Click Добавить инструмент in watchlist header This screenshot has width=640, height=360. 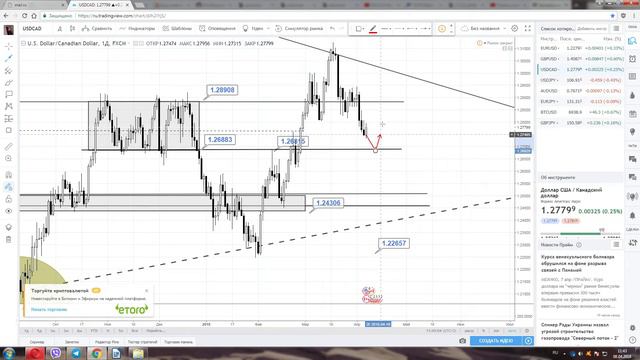pyautogui.click(x=592, y=29)
